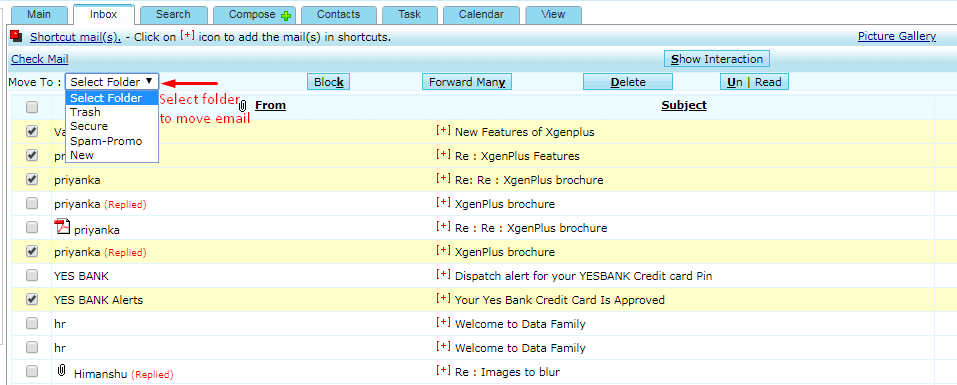Choose New in the folder dropdown
The image size is (957, 385).
[112, 155]
